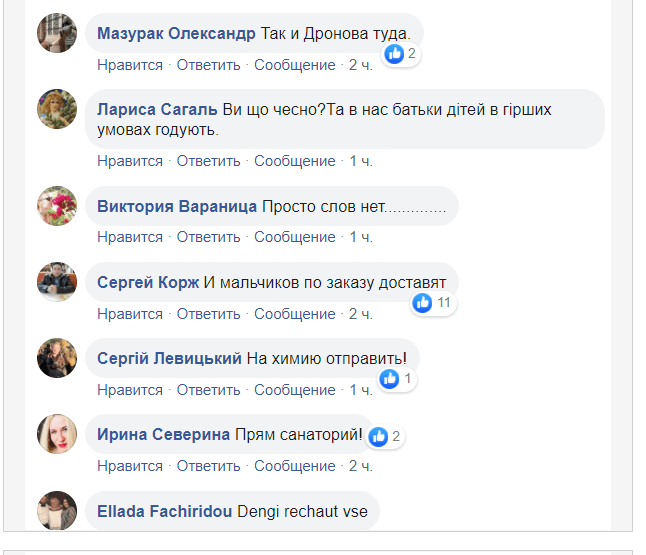The image size is (646, 555).
Task: Click like reaction icon on Сергій Левицький comment
Action: pyautogui.click(x=390, y=379)
